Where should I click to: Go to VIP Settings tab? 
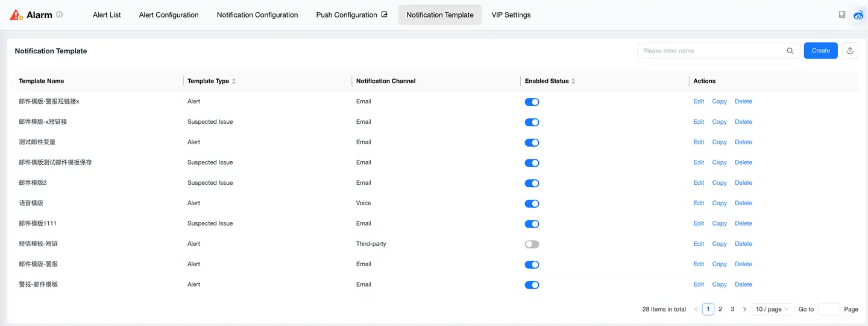[x=511, y=15]
